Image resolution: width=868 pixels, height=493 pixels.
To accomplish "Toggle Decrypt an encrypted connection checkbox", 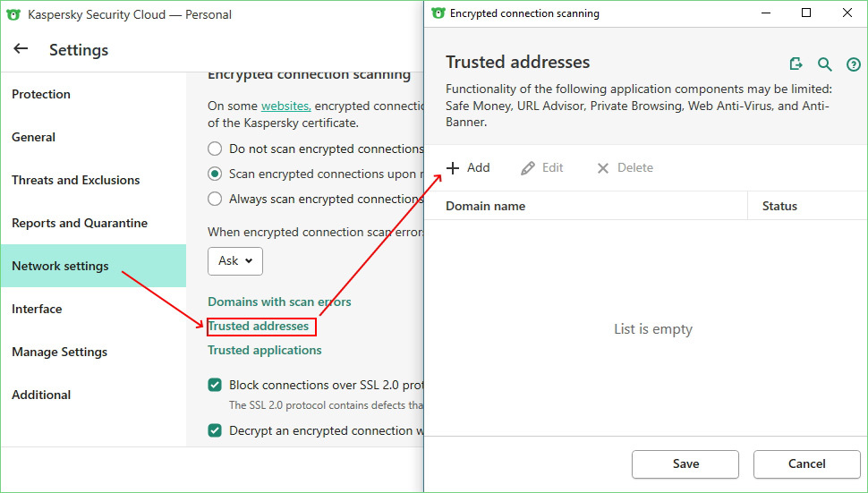I will pyautogui.click(x=215, y=430).
